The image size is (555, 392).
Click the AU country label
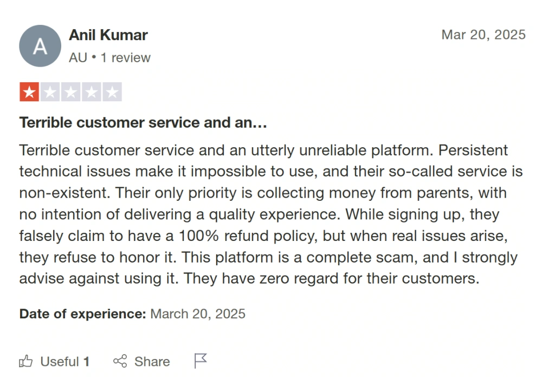[76, 57]
